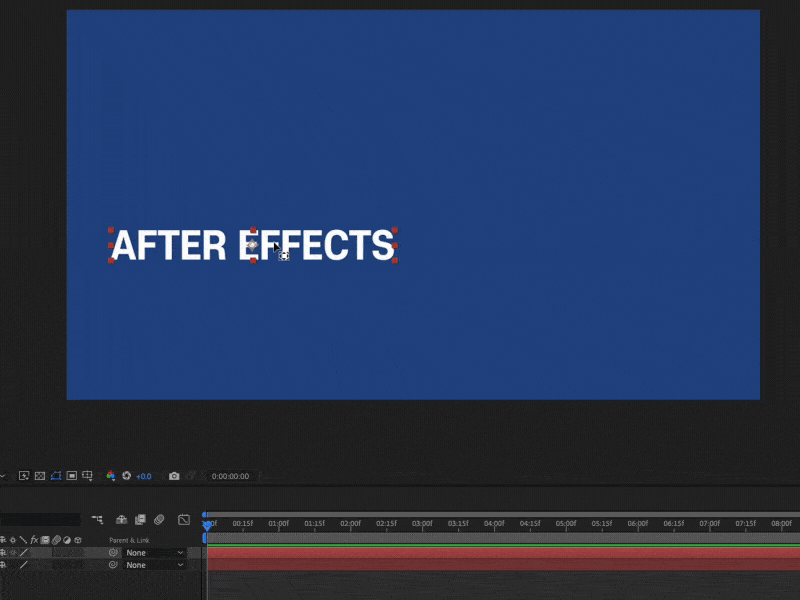The width and height of the screenshot is (800, 600).
Task: Click the blue +0.0 exposure value
Action: click(x=144, y=476)
